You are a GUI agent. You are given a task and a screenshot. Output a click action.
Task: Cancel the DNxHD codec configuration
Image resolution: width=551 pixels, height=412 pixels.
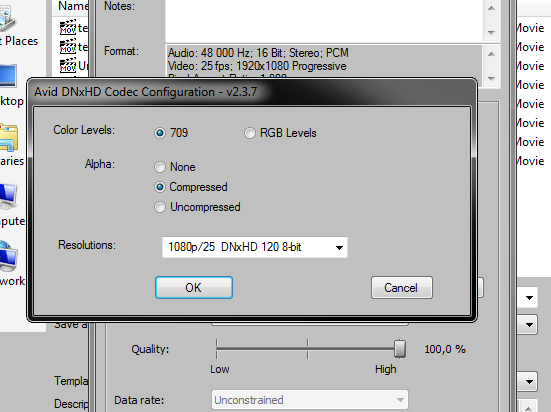click(402, 288)
